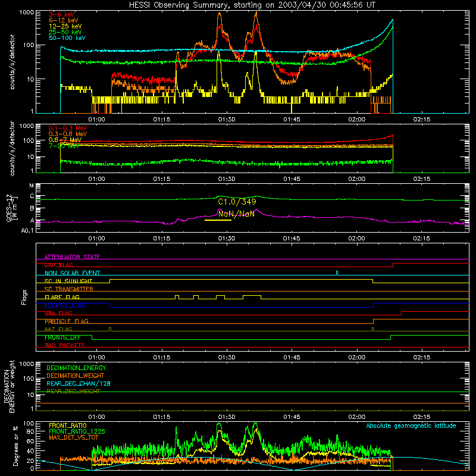476x476 pixels.
Task: Click the 7-20 MeV legend label
Action: pos(64,146)
